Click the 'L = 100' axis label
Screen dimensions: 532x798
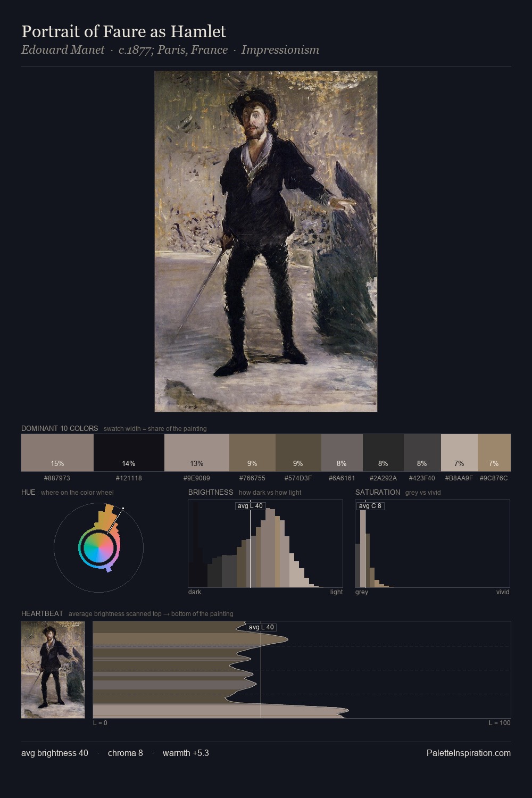point(500,723)
